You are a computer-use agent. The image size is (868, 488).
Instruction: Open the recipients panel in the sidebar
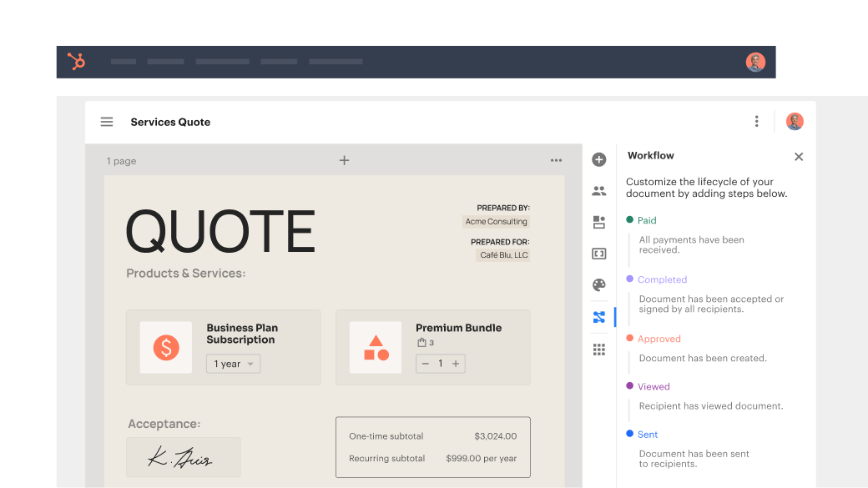tap(599, 190)
